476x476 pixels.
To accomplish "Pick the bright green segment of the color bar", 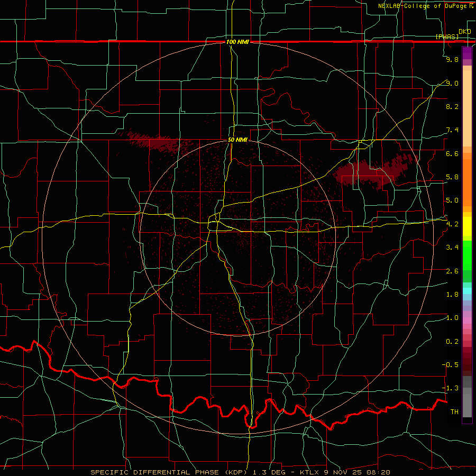I will 467,255.
